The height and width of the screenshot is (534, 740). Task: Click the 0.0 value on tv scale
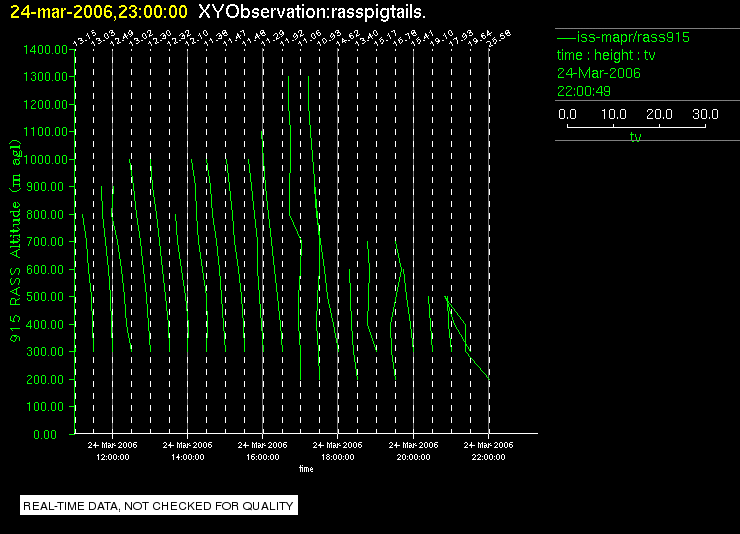[567, 114]
